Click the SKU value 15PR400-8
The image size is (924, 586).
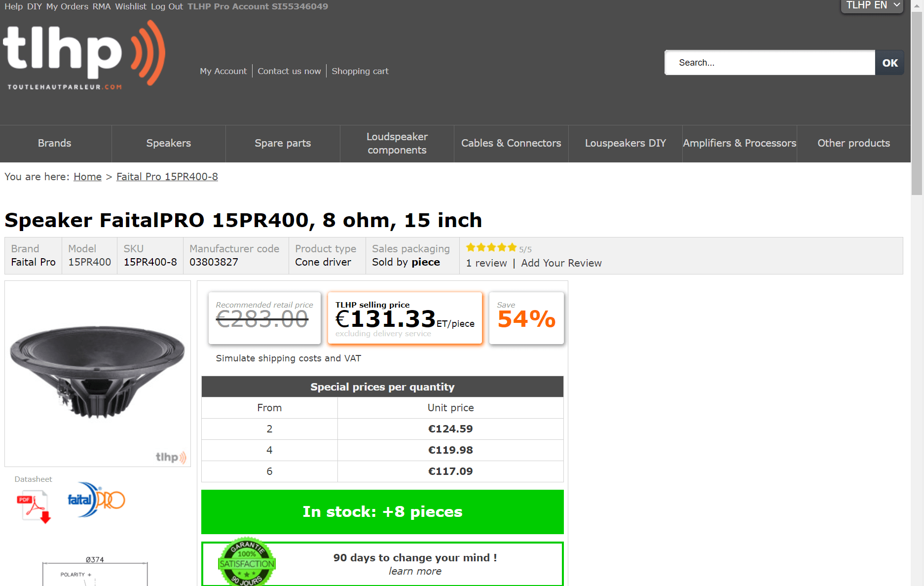pos(150,262)
